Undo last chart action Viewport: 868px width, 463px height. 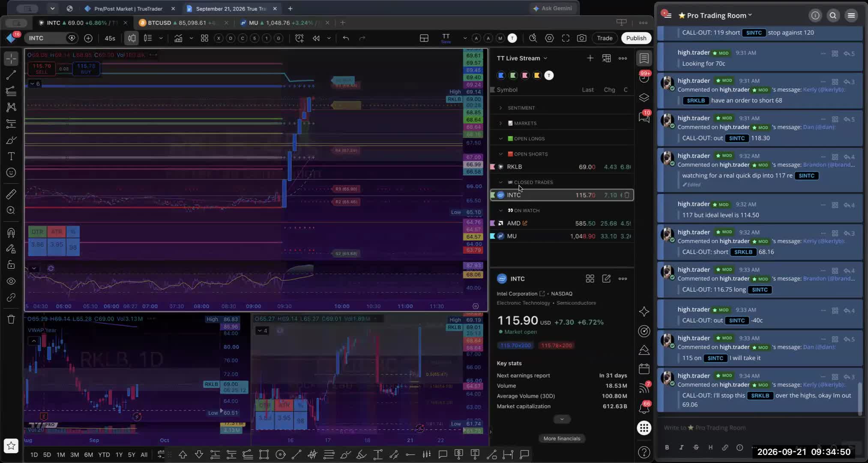click(346, 38)
